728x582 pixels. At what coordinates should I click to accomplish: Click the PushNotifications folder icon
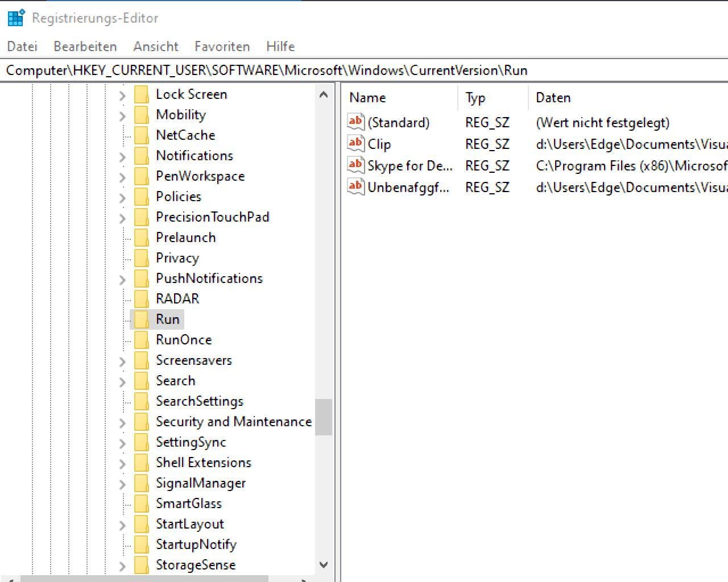[142, 278]
